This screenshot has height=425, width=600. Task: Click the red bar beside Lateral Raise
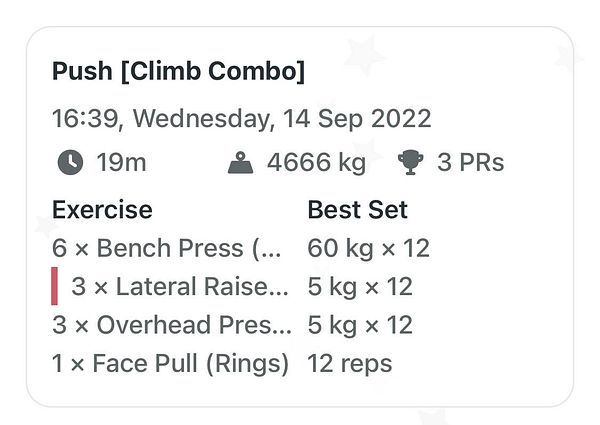55,287
